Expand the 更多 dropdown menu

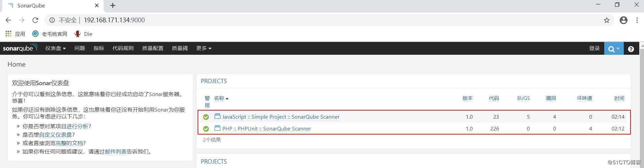click(204, 48)
